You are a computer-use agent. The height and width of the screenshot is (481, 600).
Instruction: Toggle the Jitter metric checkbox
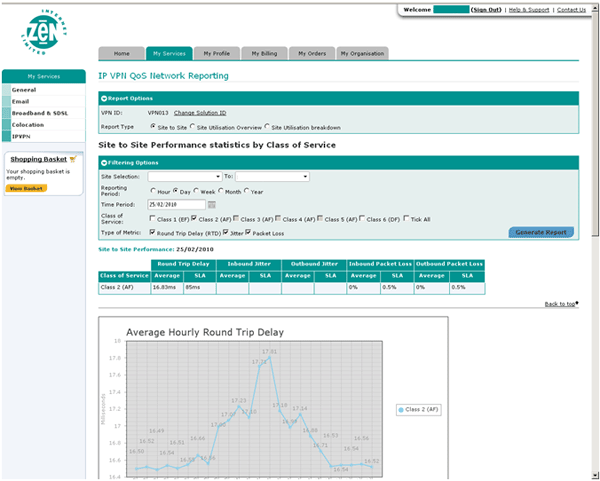(x=225, y=232)
